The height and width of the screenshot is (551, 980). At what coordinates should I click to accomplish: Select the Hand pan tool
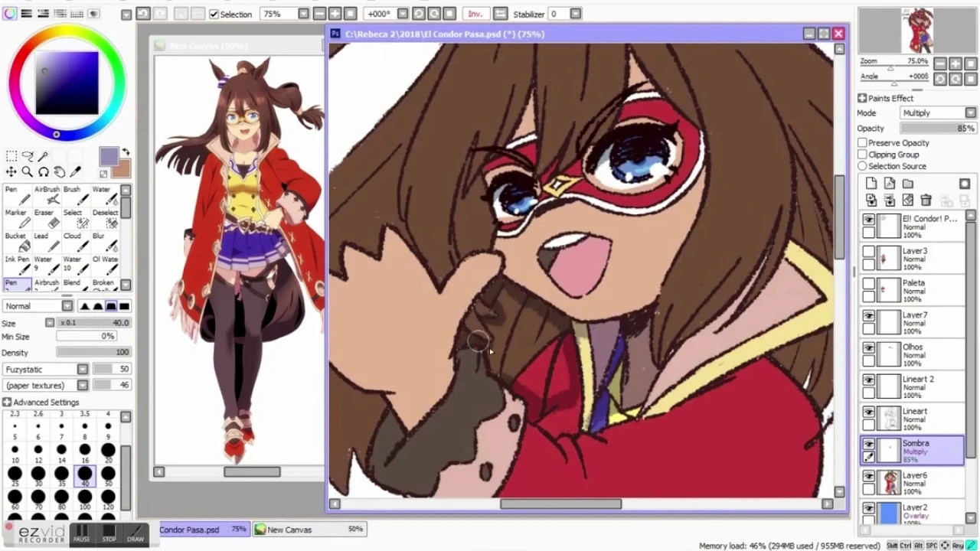tap(60, 172)
